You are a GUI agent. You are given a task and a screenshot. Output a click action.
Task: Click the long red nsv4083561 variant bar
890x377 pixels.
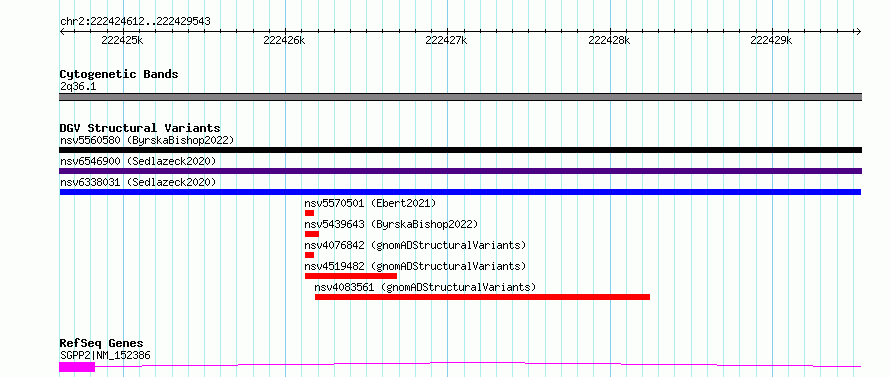[x=482, y=297]
